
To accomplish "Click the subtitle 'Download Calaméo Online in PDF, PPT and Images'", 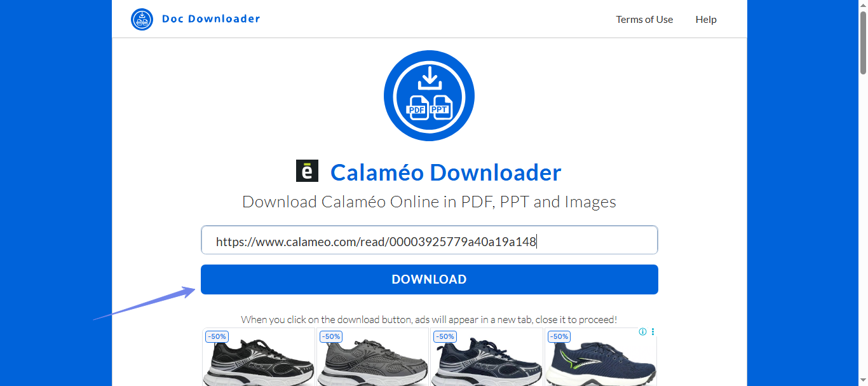I will tap(429, 202).
